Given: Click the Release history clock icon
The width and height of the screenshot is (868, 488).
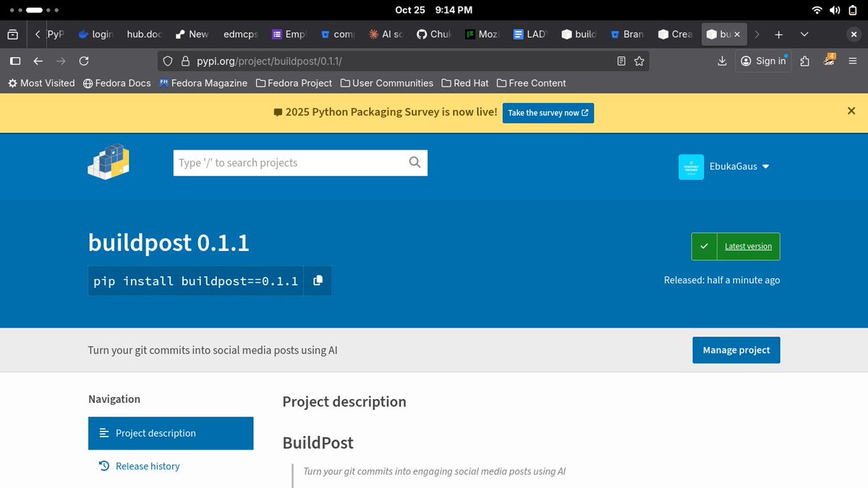Looking at the screenshot, I should coord(104,466).
